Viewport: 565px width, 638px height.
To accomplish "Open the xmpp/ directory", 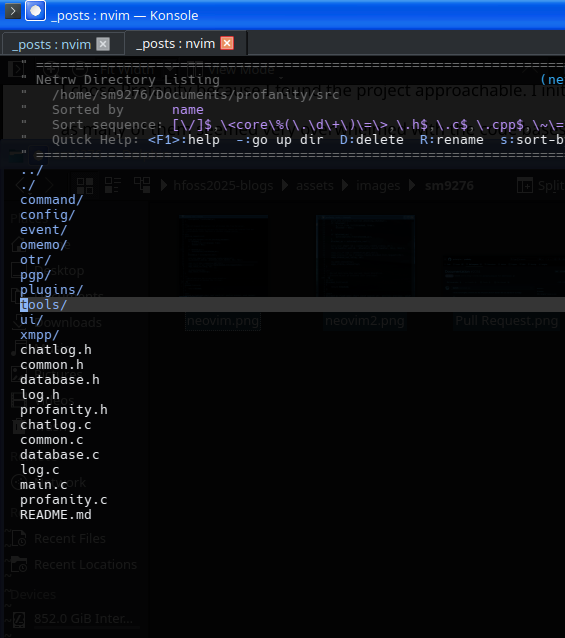I will 40,335.
